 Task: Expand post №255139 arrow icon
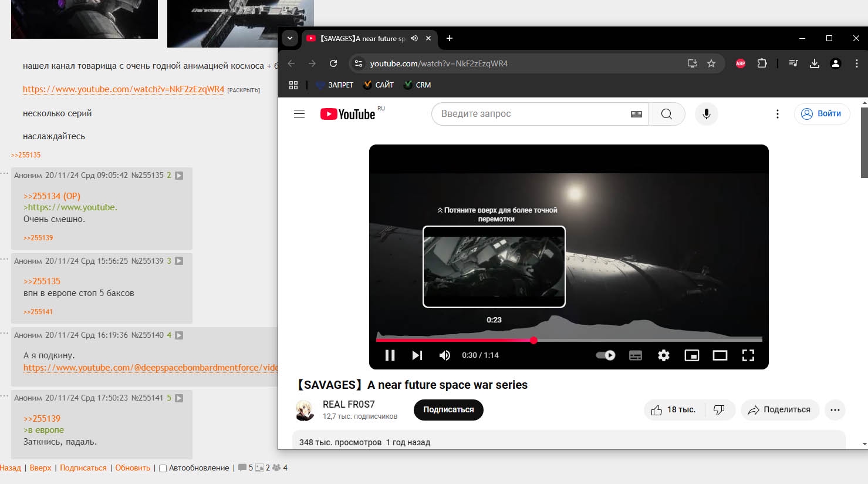pos(179,261)
